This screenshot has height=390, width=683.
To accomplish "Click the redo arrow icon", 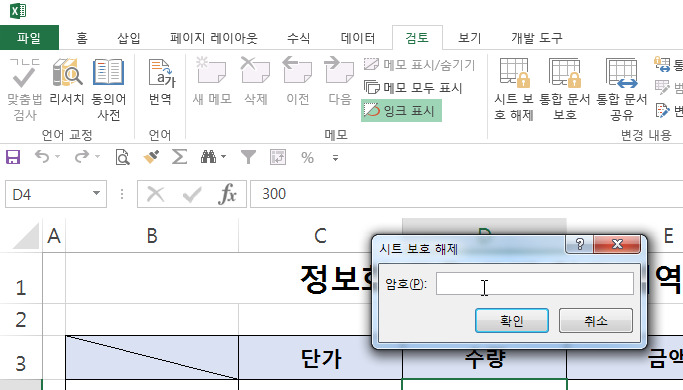I will (81, 156).
